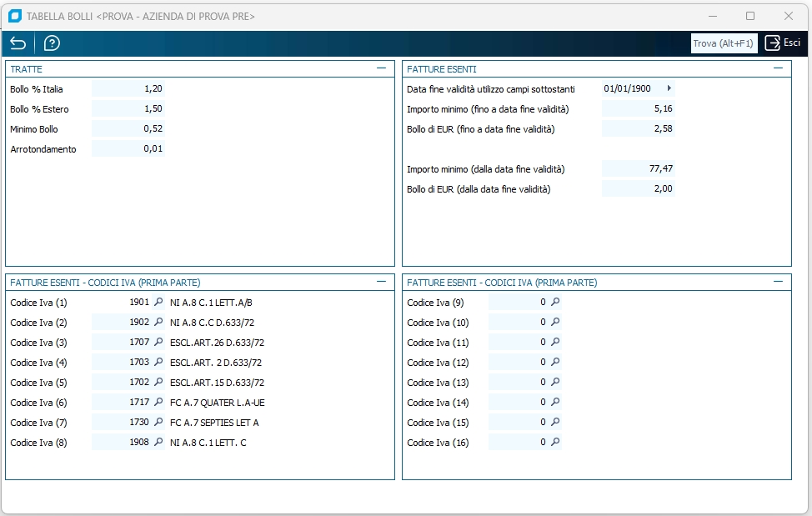Click the search icon for Codice Iva (1)
Screen dimensions: 812x516
[158, 303]
